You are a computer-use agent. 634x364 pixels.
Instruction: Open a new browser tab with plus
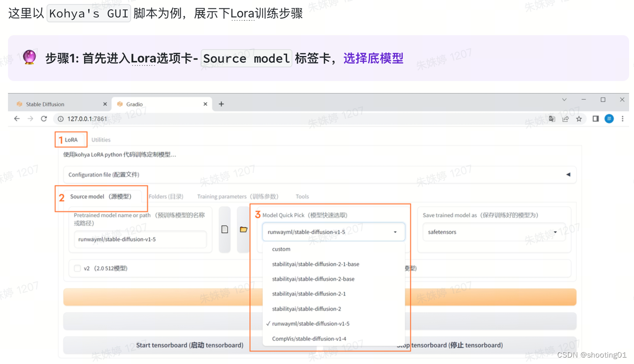click(221, 104)
